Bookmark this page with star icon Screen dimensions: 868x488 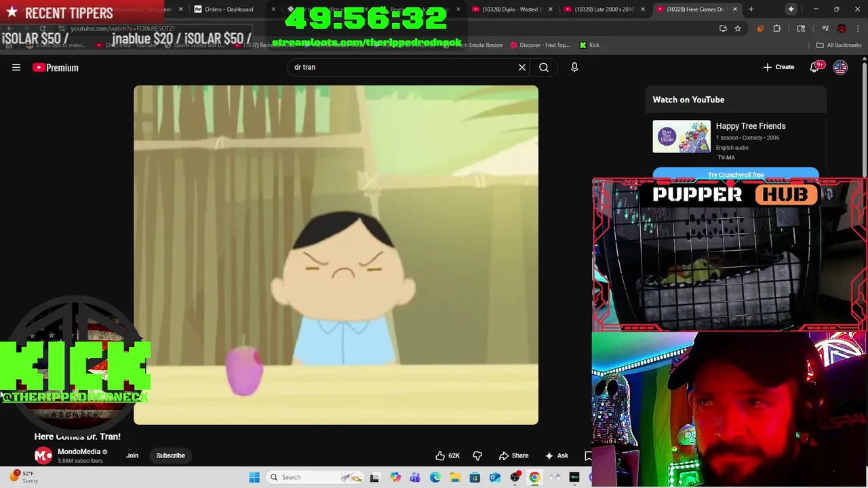coord(738,28)
